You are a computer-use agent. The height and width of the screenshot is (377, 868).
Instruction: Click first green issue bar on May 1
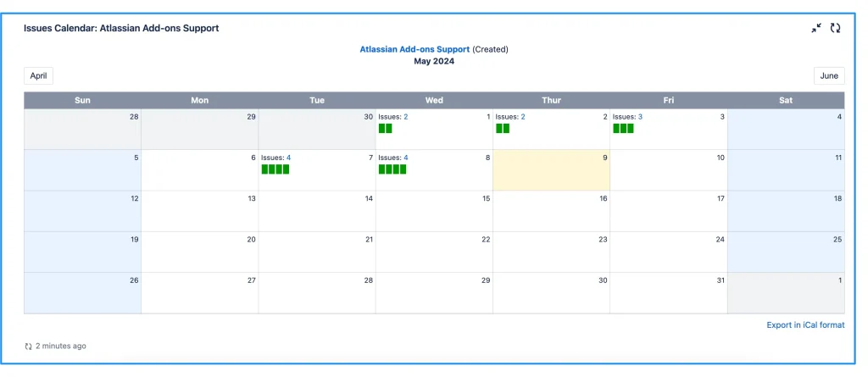[382, 129]
